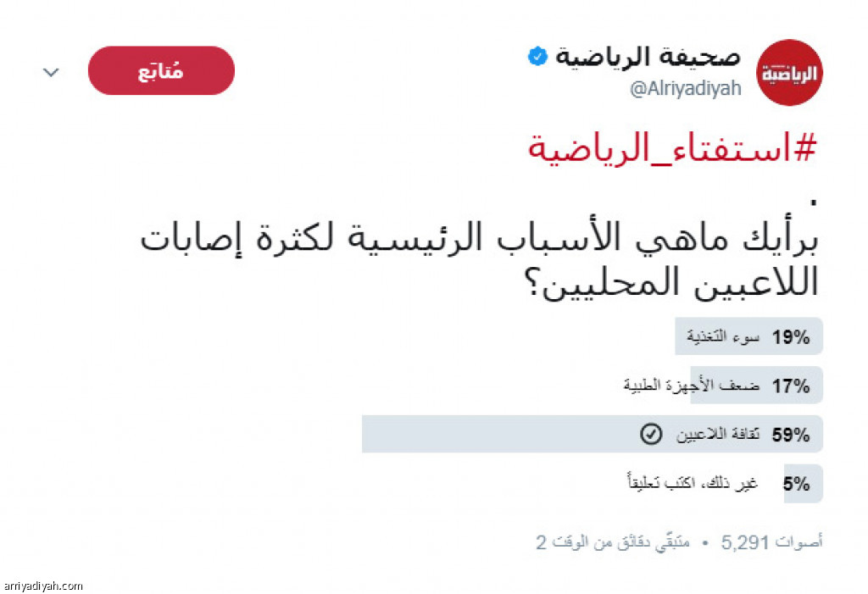Viewport: 868px width, 594px height.
Task: Click the arriyadiyah.com watermark
Action: [42, 586]
